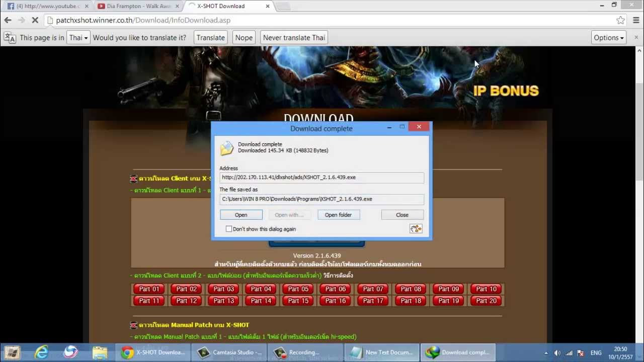Switch to New Text Document window
The image size is (644, 362).
(x=382, y=352)
